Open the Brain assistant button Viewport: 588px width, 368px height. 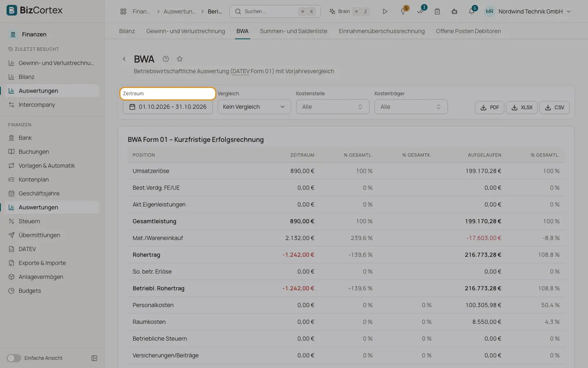(349, 11)
